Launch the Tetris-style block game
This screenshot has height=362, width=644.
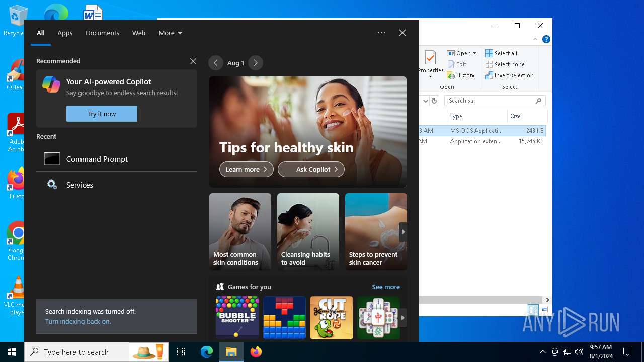pyautogui.click(x=284, y=317)
